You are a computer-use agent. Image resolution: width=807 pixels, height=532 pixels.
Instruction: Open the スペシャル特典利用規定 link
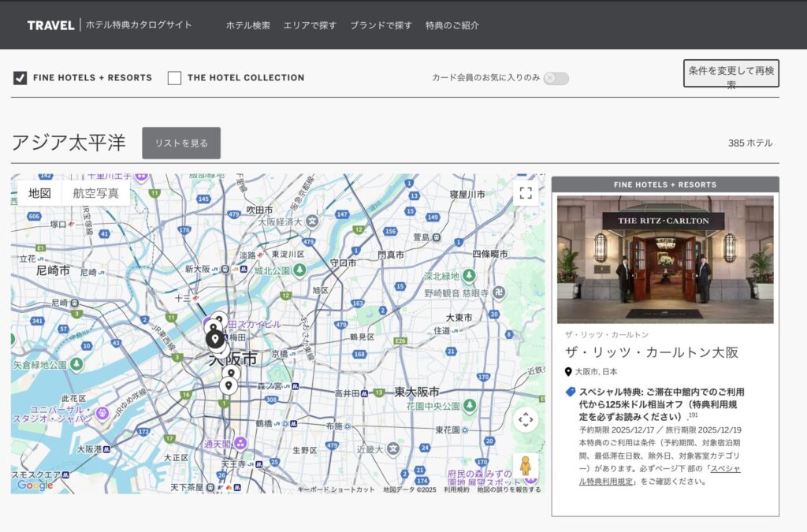tap(660, 475)
